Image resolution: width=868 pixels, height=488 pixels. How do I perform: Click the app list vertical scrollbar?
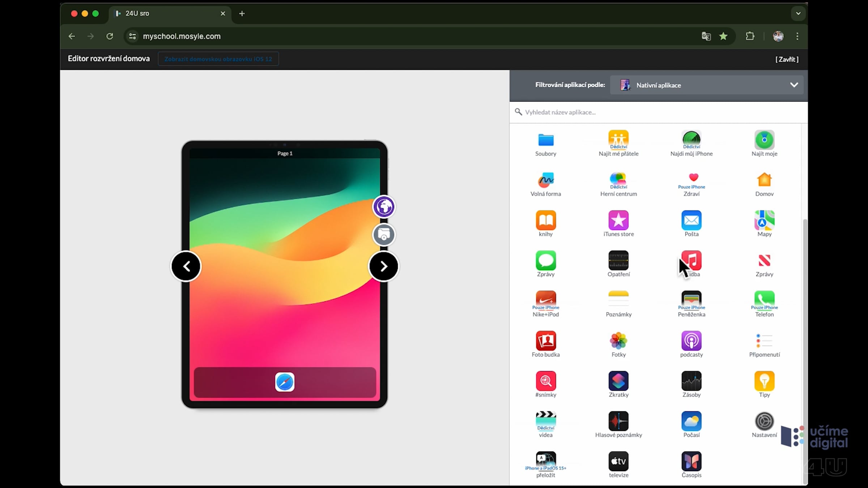[805, 351]
